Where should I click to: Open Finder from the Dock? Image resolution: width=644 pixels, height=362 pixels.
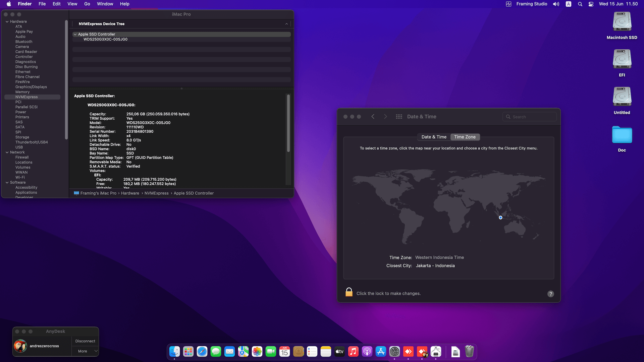(174, 351)
